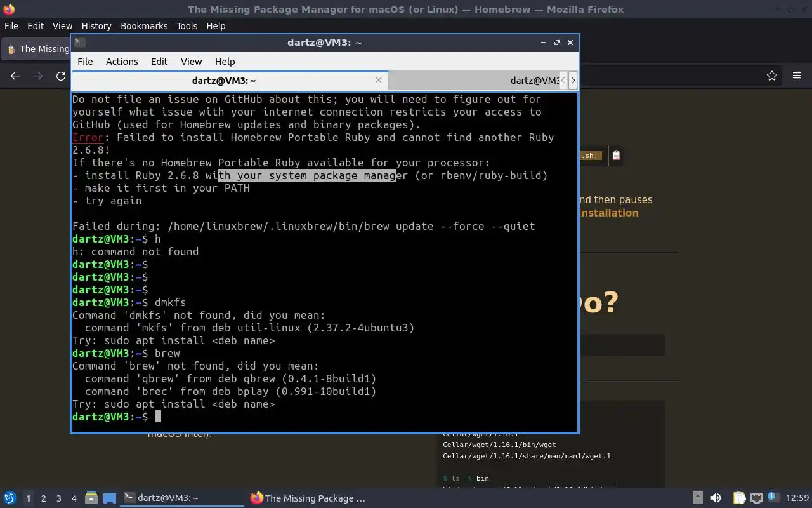The image size is (812, 508).
Task: Open the clipboard manager tray icon
Action: (x=739, y=498)
